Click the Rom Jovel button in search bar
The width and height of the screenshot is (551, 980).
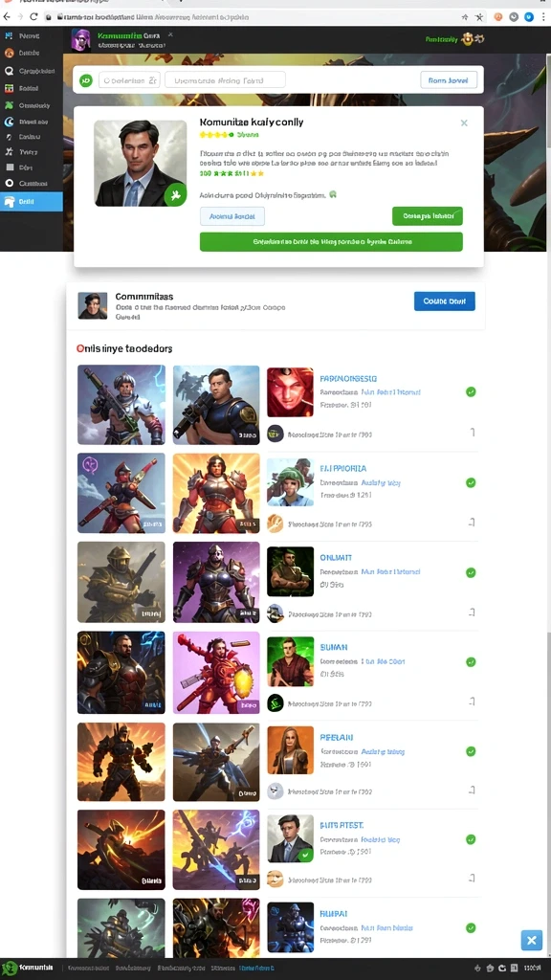point(449,80)
